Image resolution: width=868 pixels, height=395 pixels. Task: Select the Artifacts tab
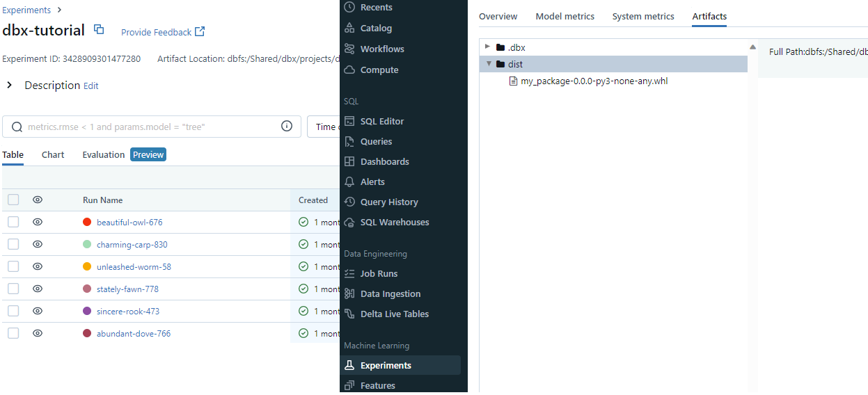click(709, 16)
